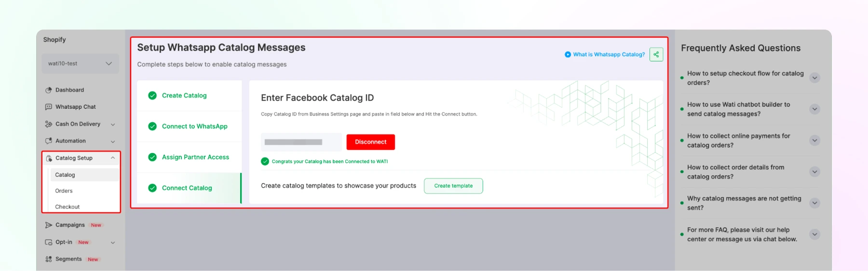Click green checkmark beside Connect to WhatsApp
868x271 pixels.
click(x=152, y=127)
